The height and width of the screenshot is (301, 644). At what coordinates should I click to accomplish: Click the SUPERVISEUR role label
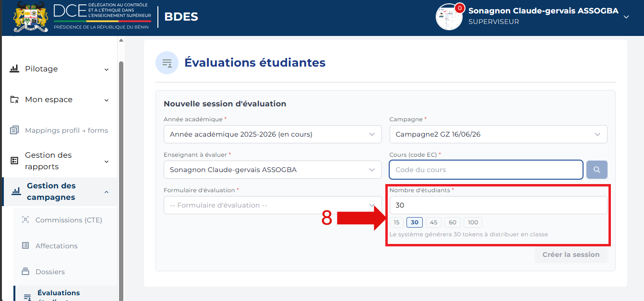point(494,22)
